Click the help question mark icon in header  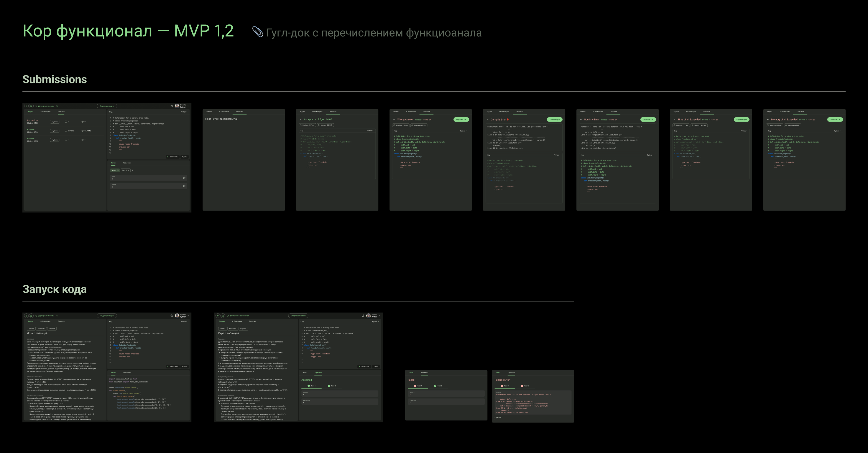coord(172,106)
